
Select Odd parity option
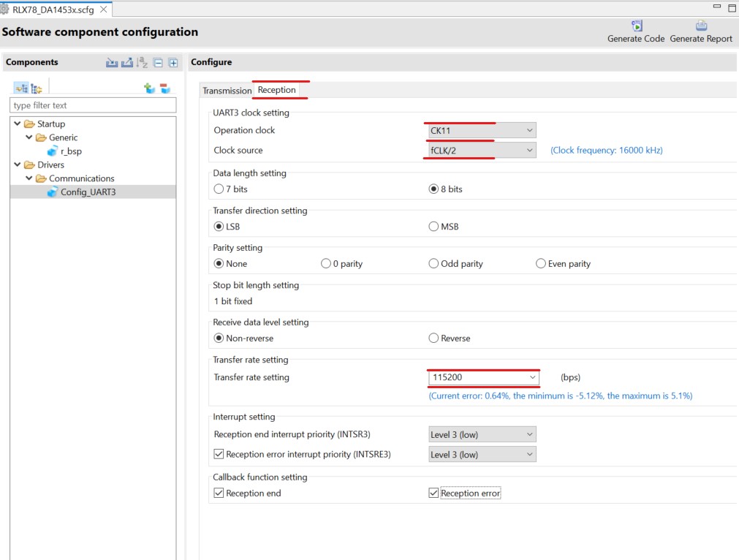[x=433, y=263]
